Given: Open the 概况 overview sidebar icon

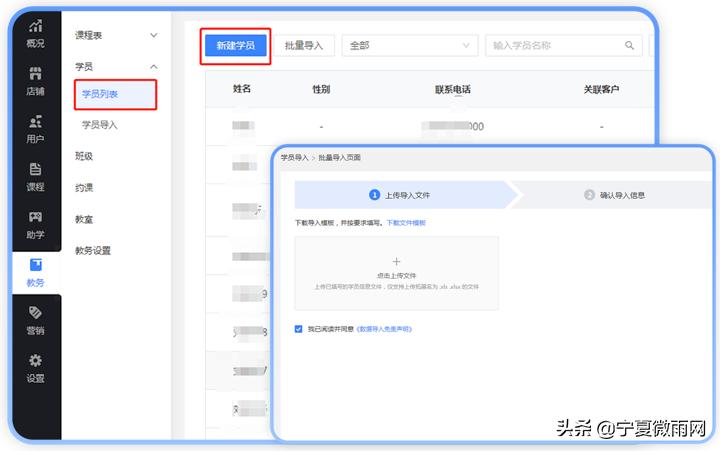Looking at the screenshot, I should coord(35,27).
